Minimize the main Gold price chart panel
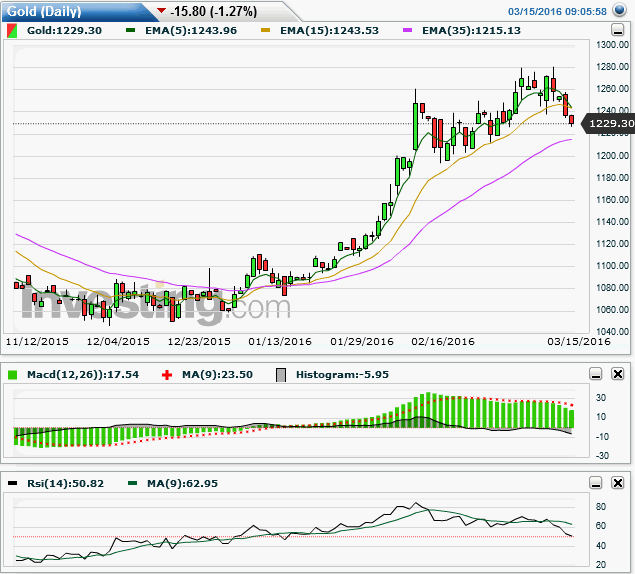 click(617, 30)
